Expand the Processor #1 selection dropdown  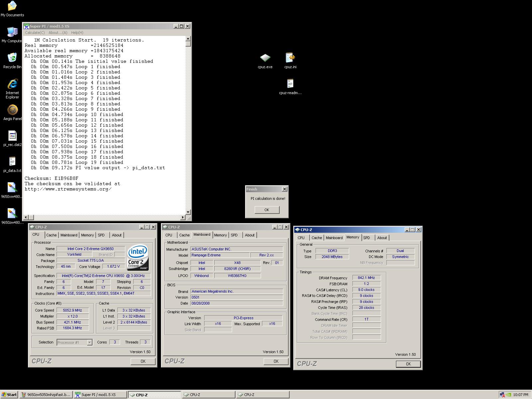[x=89, y=342]
